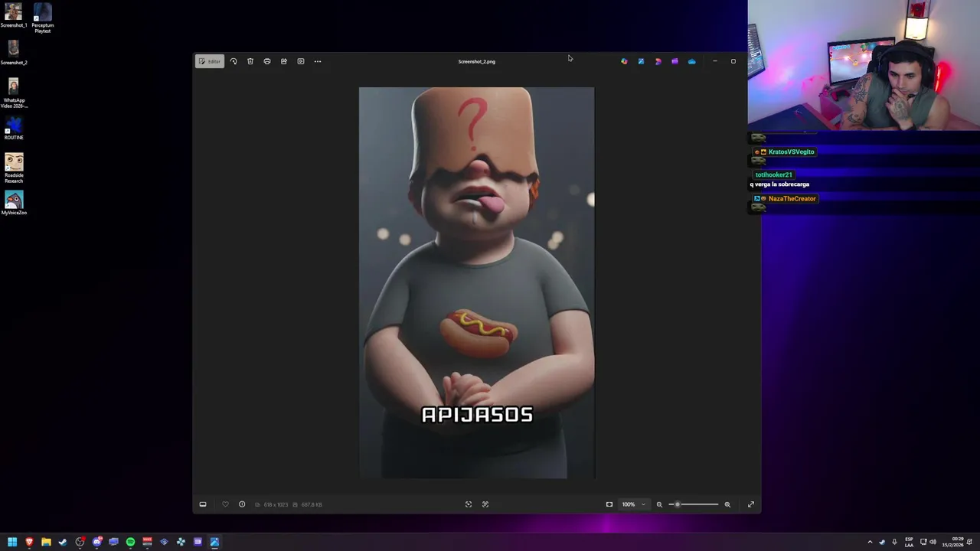
Task: Open the taskbar clock and date
Action: click(x=952, y=542)
